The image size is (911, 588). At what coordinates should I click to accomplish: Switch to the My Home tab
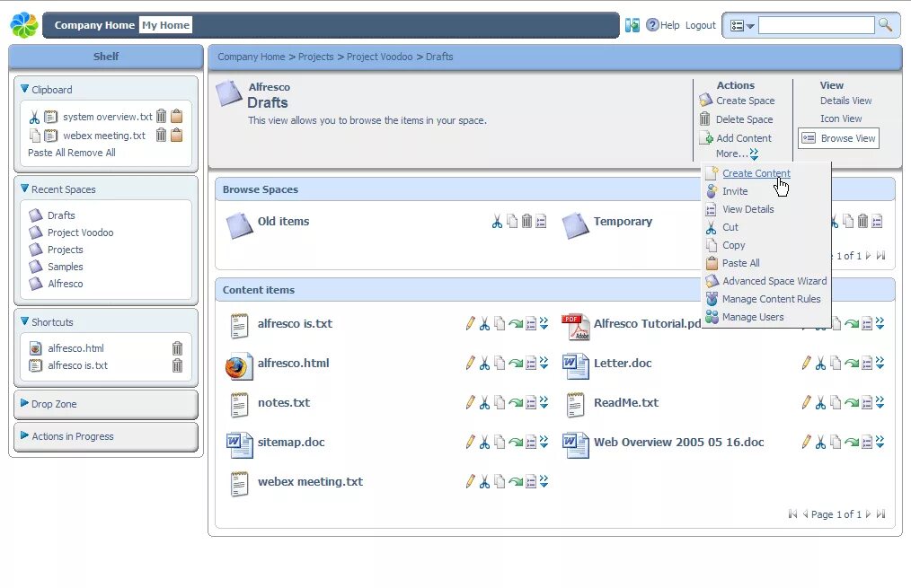point(165,25)
